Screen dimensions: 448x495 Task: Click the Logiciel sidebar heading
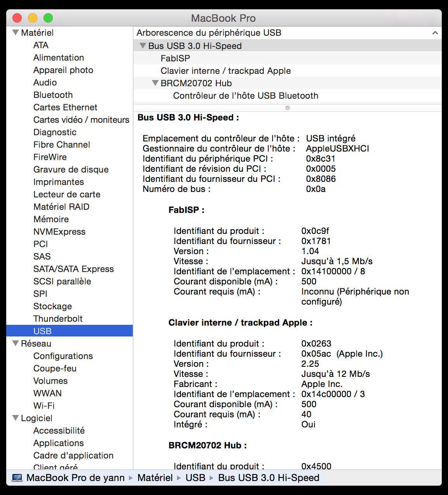[x=36, y=418]
